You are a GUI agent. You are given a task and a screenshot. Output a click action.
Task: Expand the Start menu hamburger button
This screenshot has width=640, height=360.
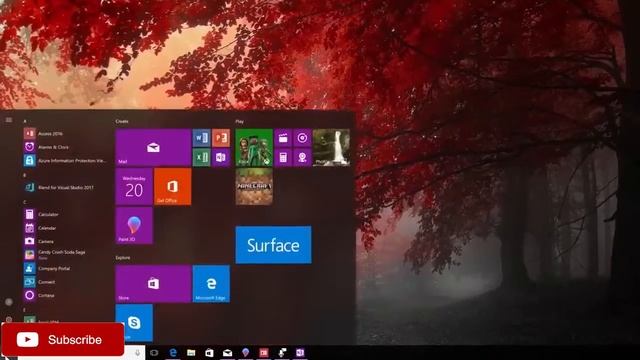pos(9,120)
